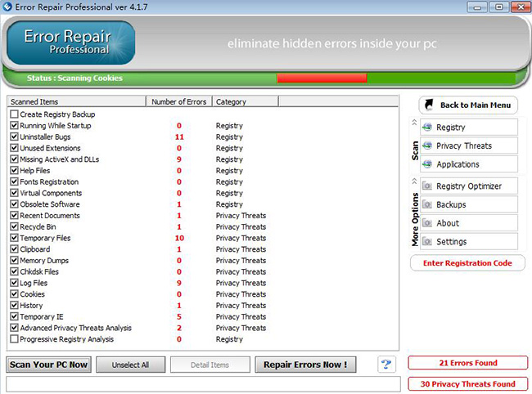Click Unselect All button
Image resolution: width=532 pixels, height=394 pixels.
click(x=131, y=365)
